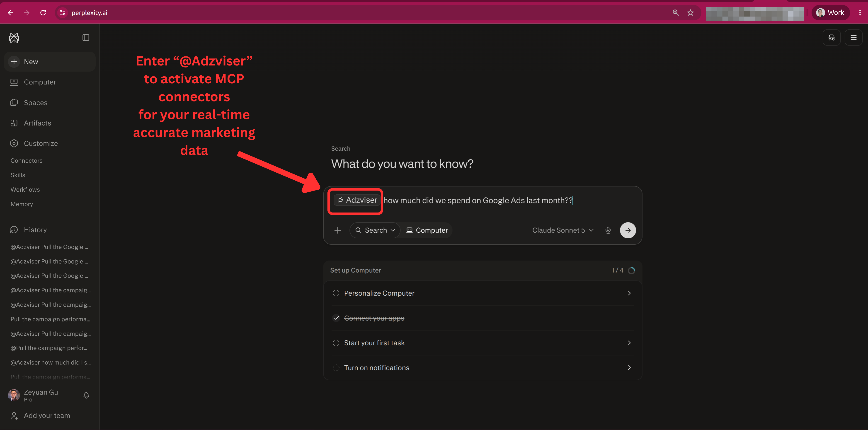Click the 1/4 setup progress indicator

[x=623, y=270]
